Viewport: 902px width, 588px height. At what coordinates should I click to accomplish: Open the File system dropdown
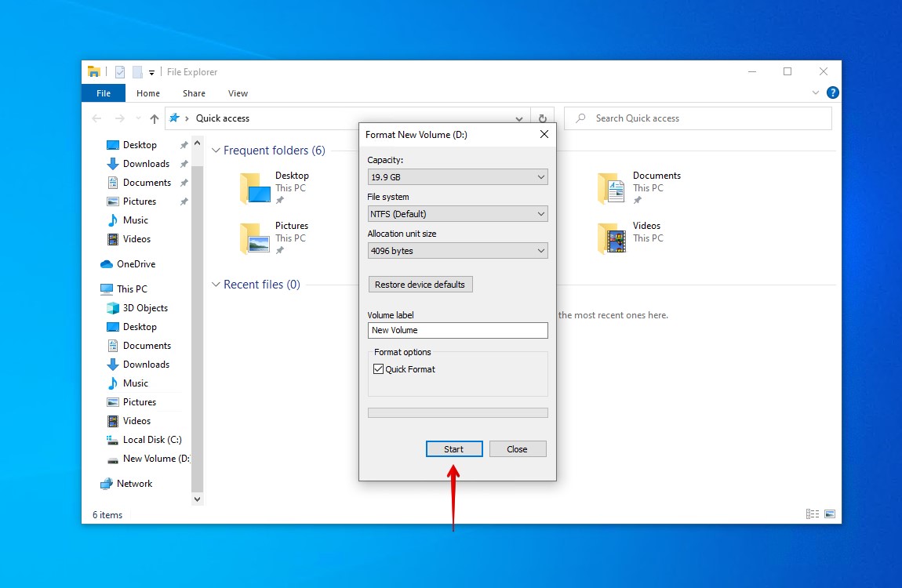(x=457, y=214)
